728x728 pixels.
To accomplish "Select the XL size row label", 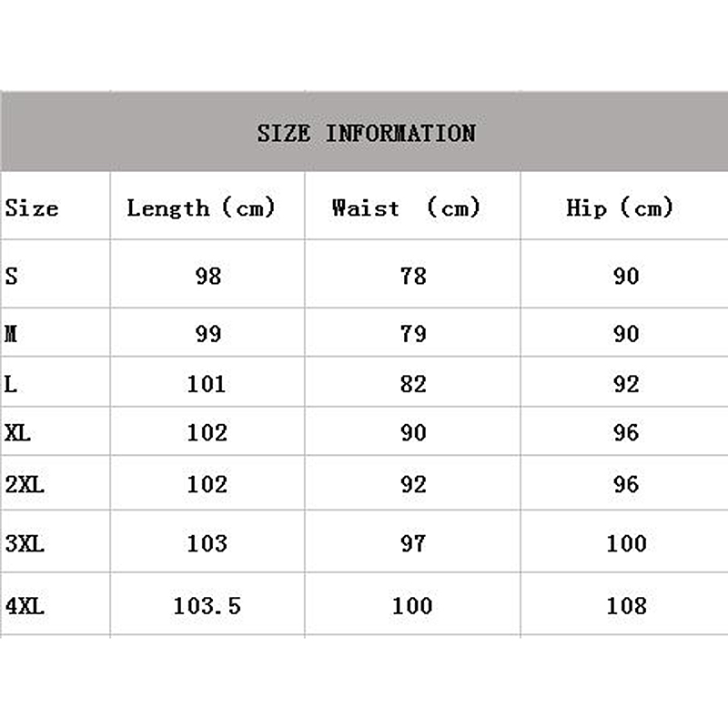I will (x=17, y=432).
